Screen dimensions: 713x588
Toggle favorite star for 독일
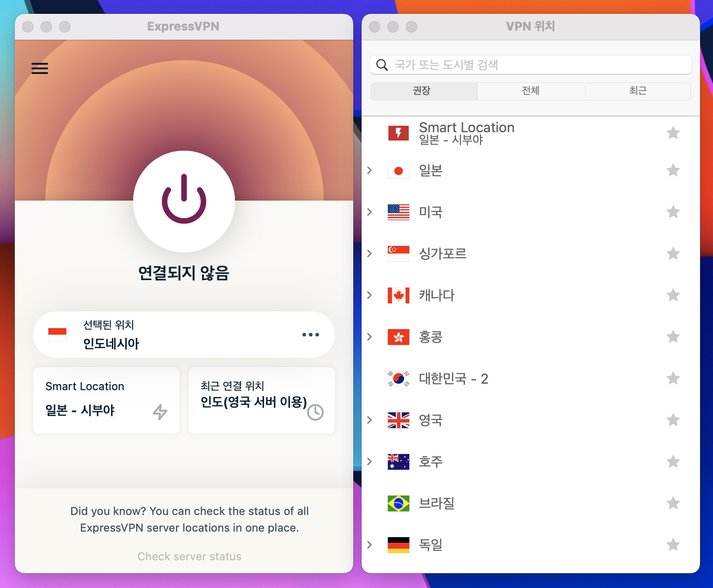click(x=673, y=545)
